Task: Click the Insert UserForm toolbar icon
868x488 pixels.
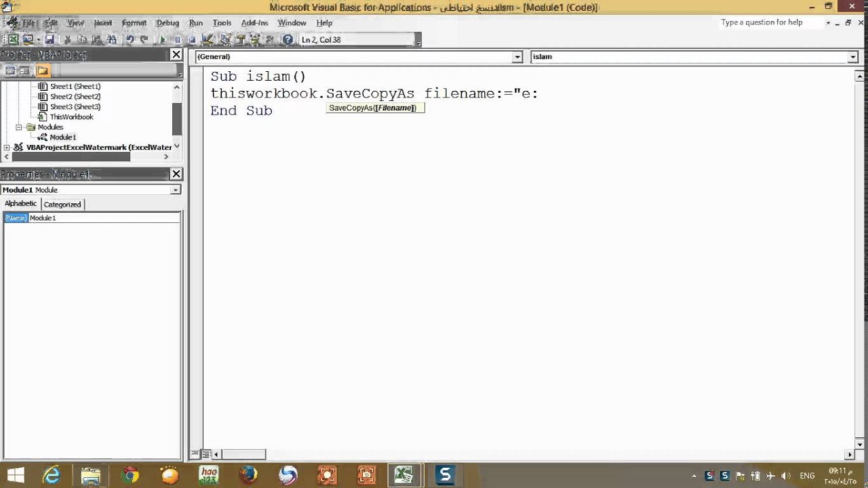Action: [x=28, y=39]
